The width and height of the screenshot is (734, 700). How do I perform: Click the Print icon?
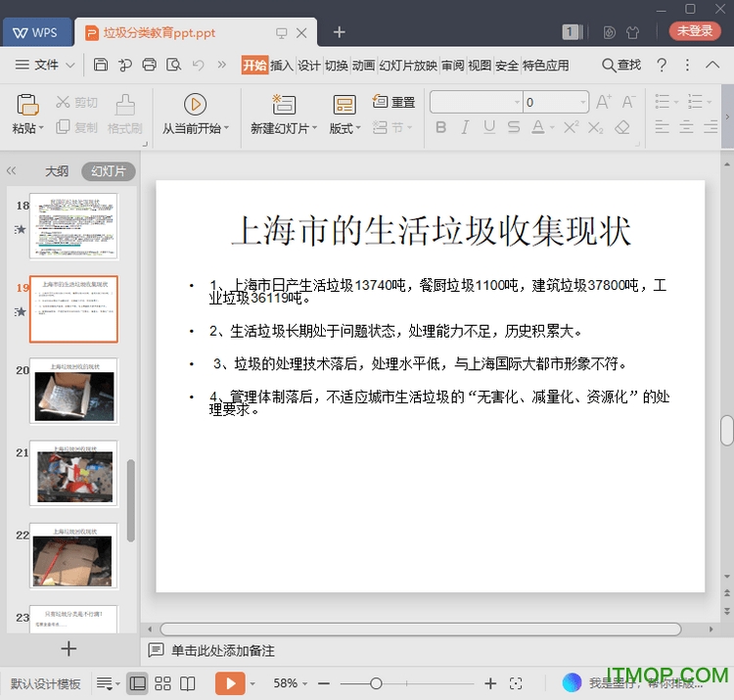tap(150, 65)
